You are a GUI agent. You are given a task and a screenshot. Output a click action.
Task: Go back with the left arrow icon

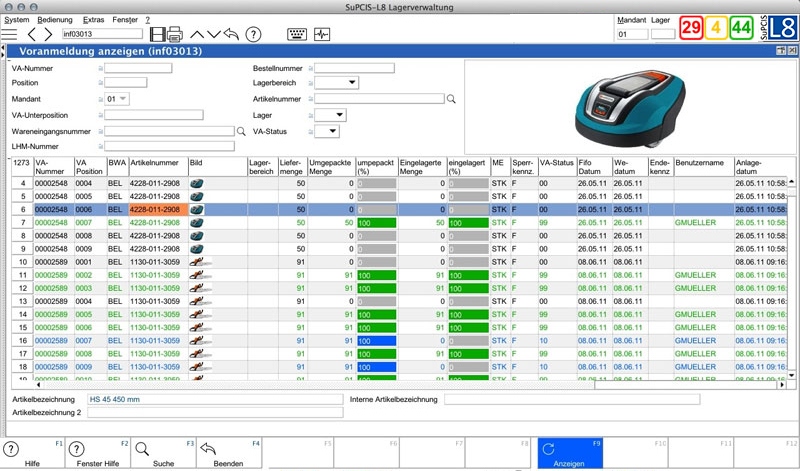click(32, 34)
